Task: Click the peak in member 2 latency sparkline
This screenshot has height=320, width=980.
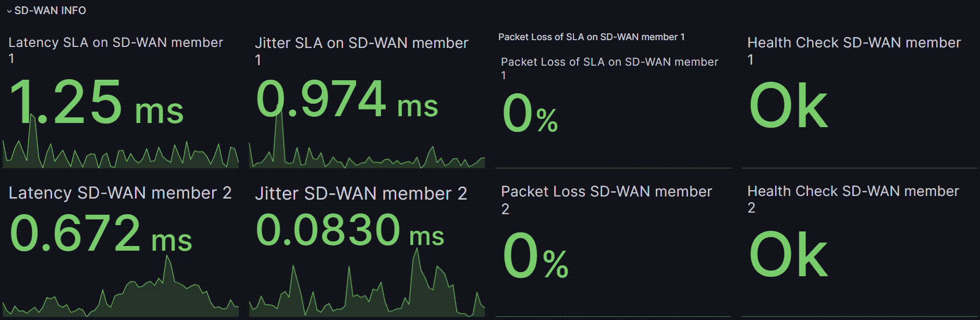Action: [x=168, y=261]
